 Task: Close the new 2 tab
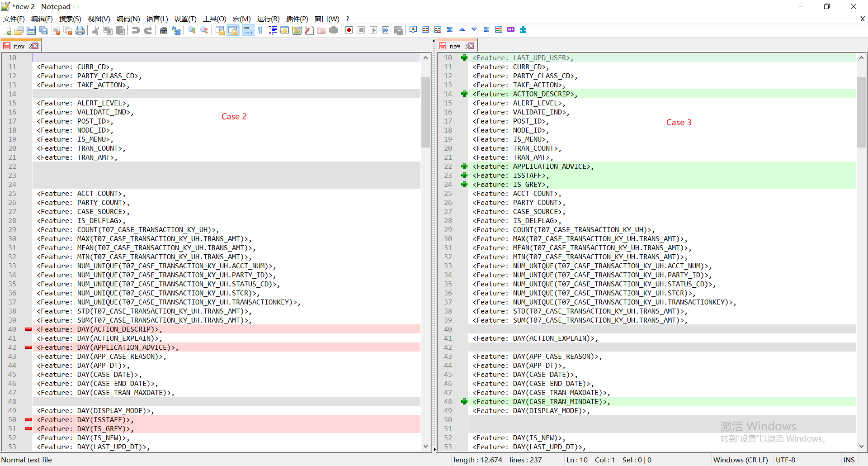[x=35, y=46]
